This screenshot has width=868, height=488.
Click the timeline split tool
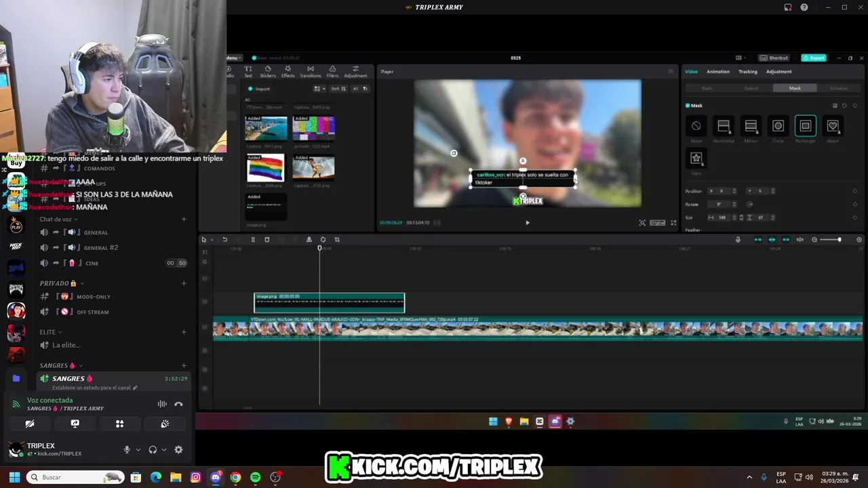coord(253,239)
